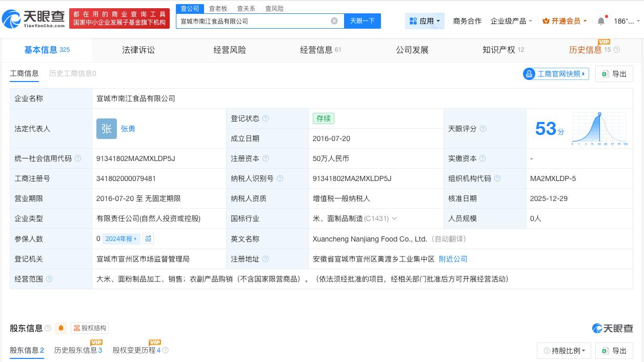
Task: Click the notification bell icon in top bar
Action: point(601,21)
